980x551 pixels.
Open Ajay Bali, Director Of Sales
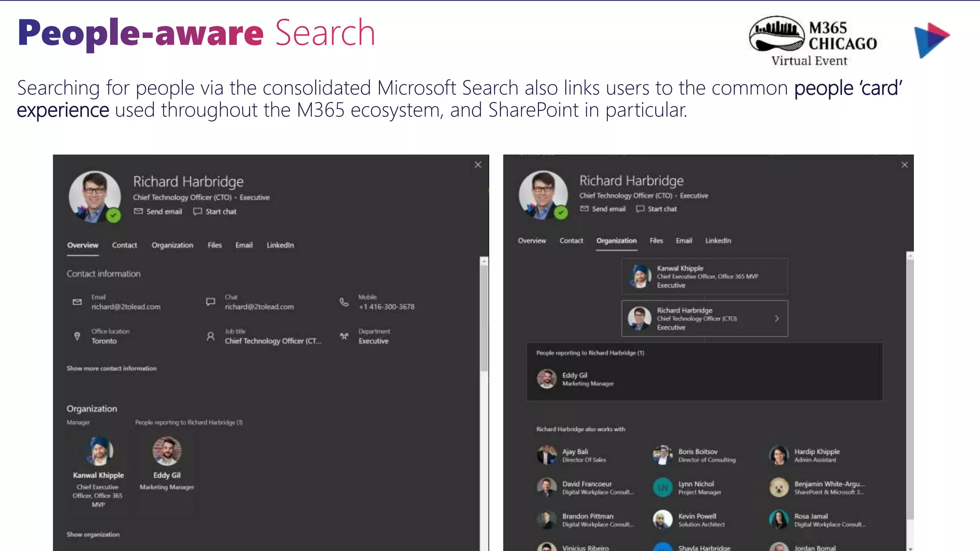tap(571, 455)
